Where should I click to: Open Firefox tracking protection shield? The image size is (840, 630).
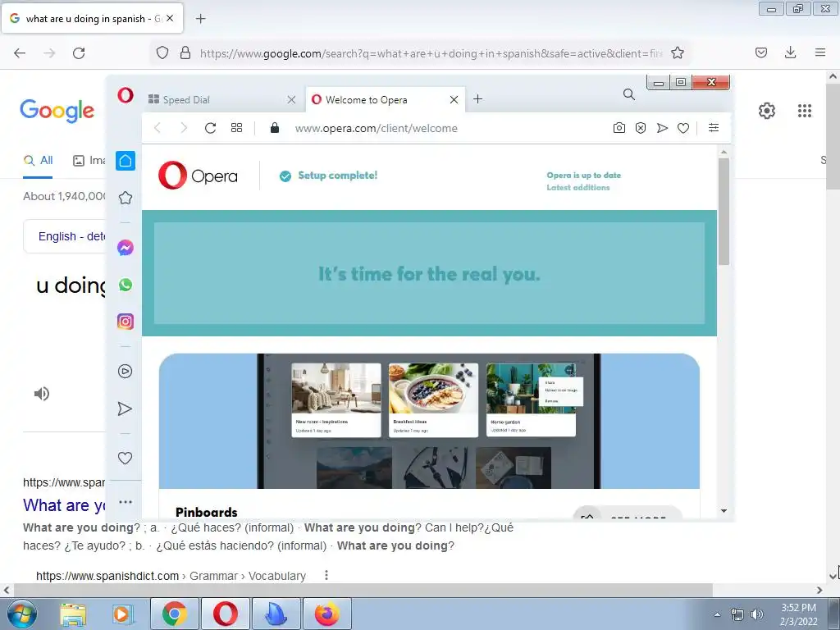pyautogui.click(x=162, y=52)
